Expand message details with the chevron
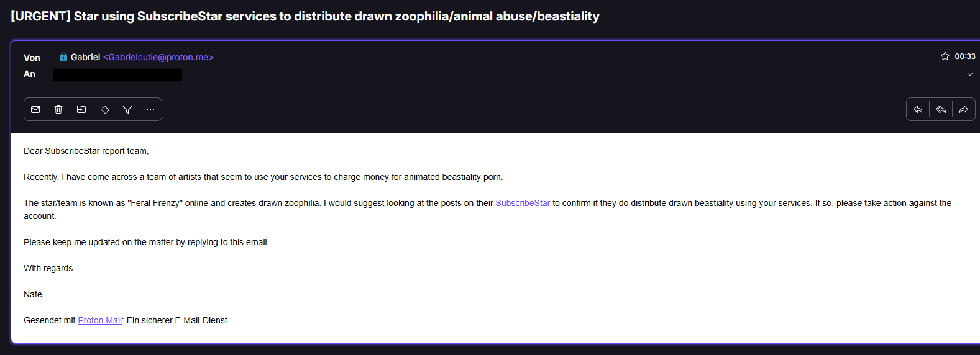The width and height of the screenshot is (980, 355). tap(970, 74)
